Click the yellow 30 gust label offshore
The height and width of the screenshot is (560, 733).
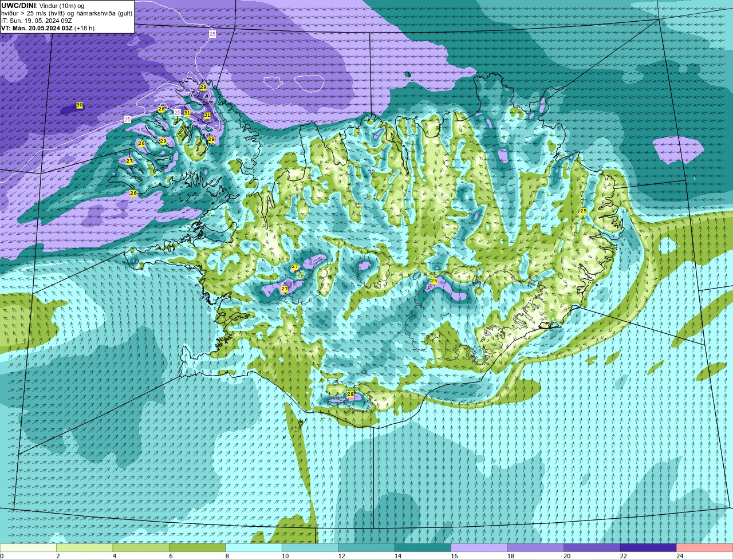click(x=80, y=105)
